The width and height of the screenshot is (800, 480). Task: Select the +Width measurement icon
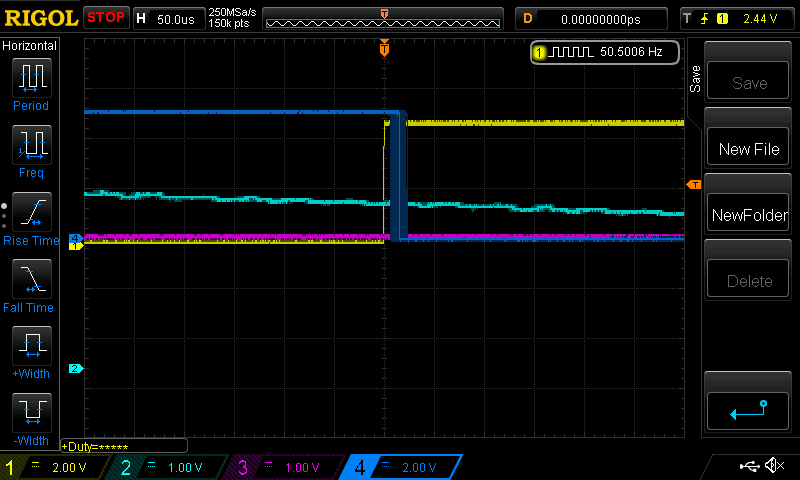coord(31,346)
